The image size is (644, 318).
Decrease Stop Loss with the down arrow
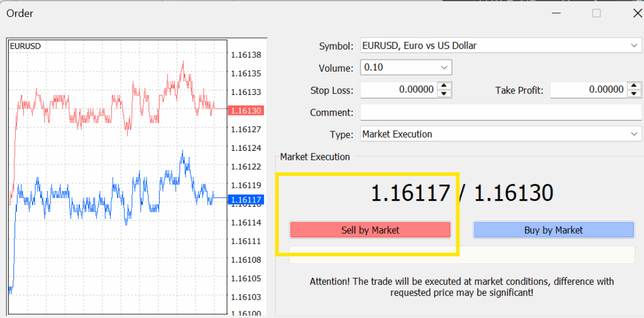444,94
